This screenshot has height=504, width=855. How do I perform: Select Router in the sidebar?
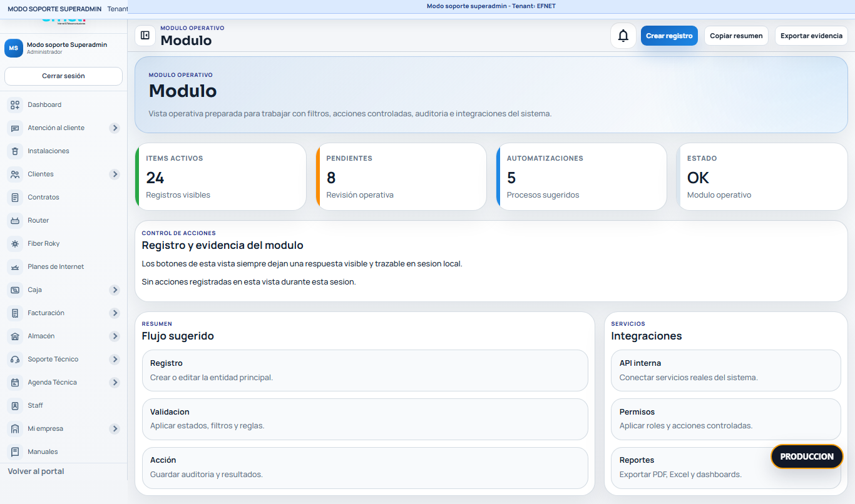tap(63, 221)
